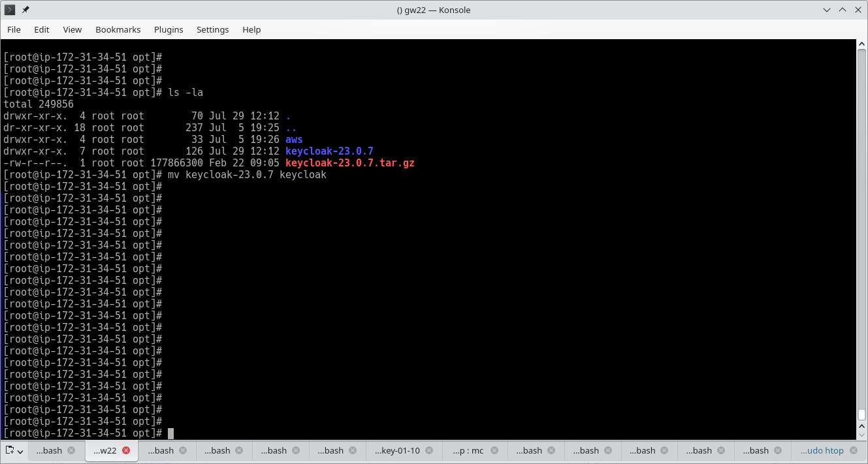Open the File menu
Screen dimensions: 868x464
point(14,29)
